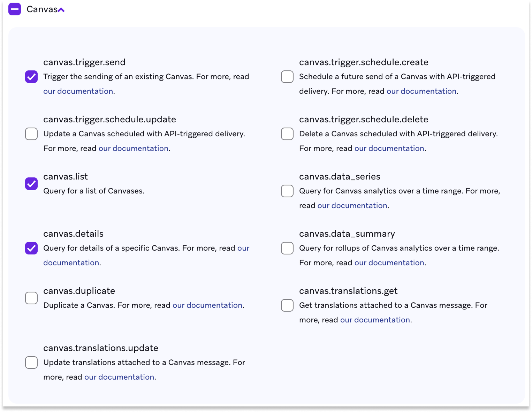Open documentation link for canvas.translations.update

(x=119, y=377)
